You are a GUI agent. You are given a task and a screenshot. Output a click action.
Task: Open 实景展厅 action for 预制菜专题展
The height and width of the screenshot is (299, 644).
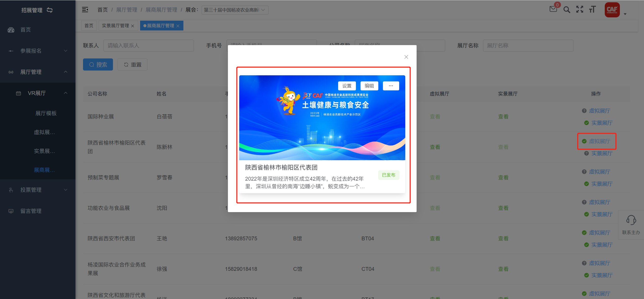(x=602, y=184)
